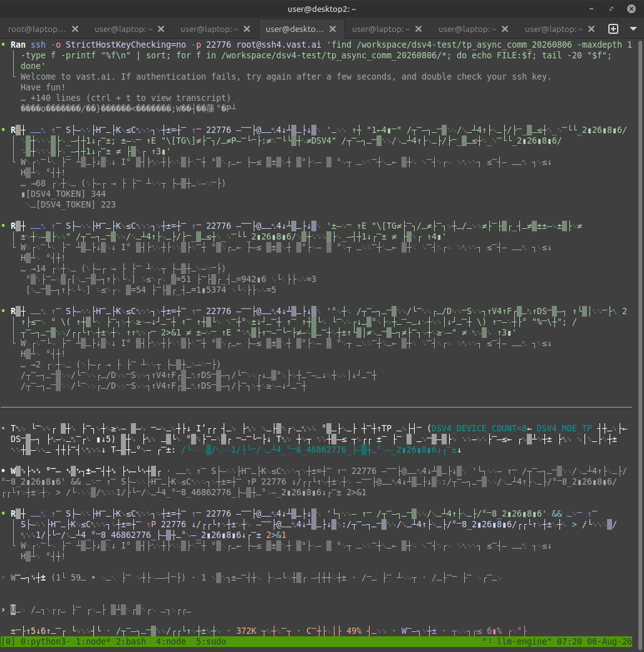The width and height of the screenshot is (644, 652).
Task: Open the tab list dropdown arrow
Action: point(633,29)
